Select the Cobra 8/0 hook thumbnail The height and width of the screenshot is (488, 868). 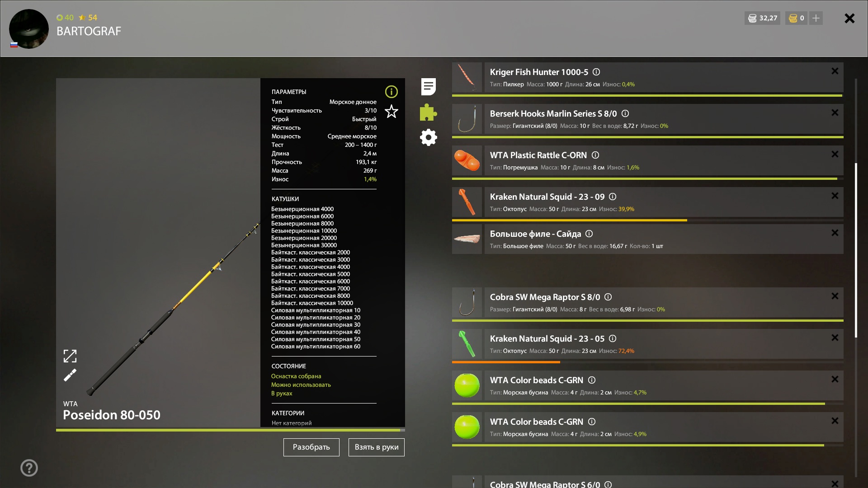[x=467, y=302]
